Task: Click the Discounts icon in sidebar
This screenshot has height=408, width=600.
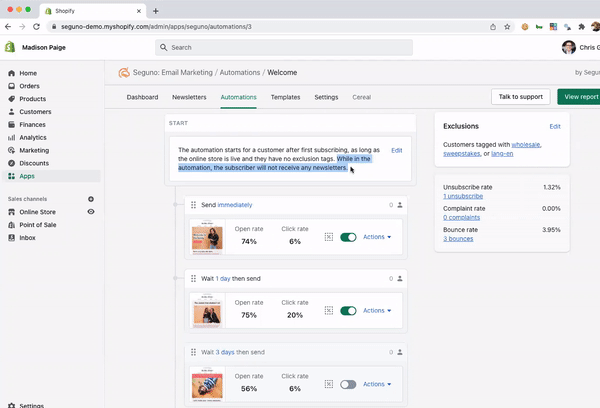Action: [x=11, y=163]
